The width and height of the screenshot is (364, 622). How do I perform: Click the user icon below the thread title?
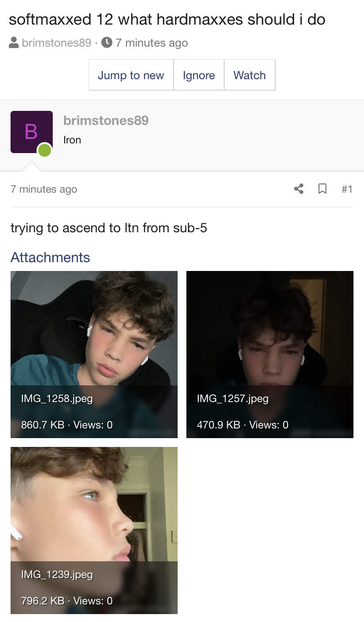click(14, 43)
